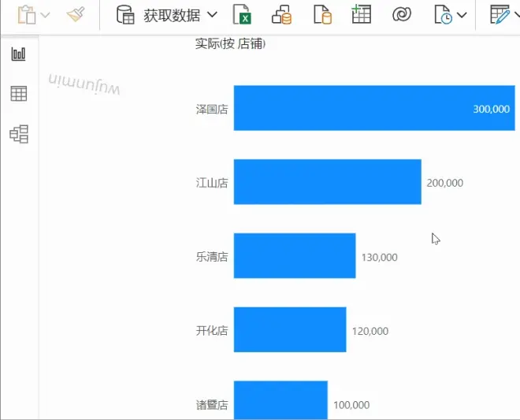Click the SQL Server database icon
The width and height of the screenshot is (520, 420).
tap(322, 15)
